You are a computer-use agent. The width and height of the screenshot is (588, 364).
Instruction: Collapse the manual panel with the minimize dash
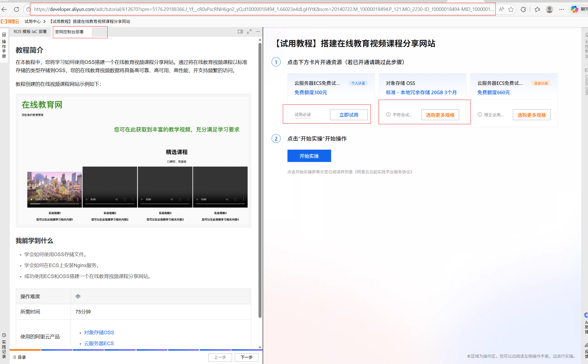[258, 32]
